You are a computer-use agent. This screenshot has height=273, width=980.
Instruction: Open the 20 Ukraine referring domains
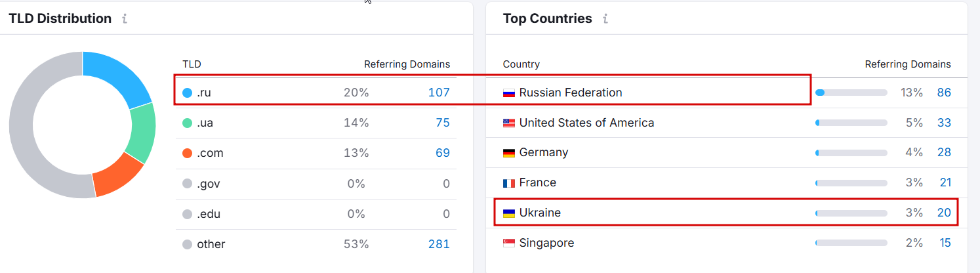944,213
